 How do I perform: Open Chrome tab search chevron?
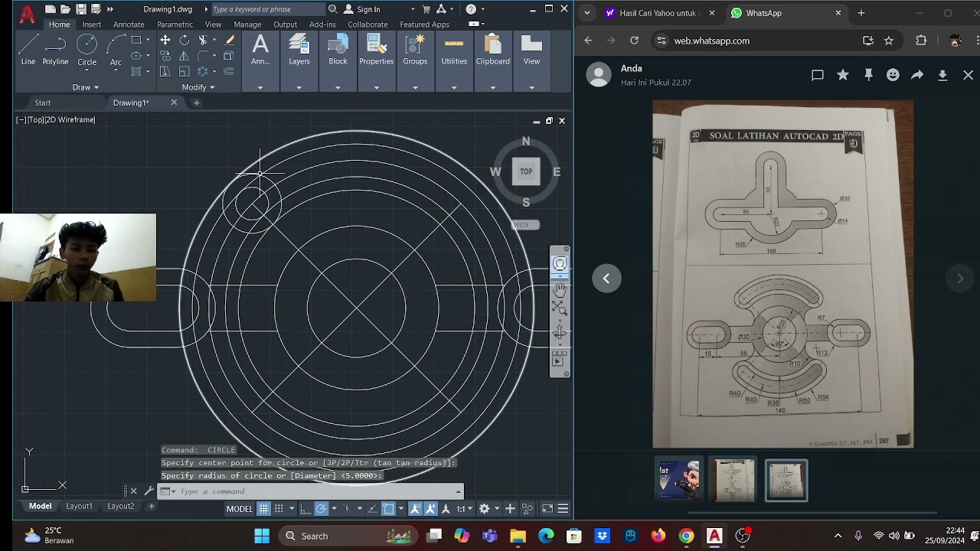pos(587,13)
